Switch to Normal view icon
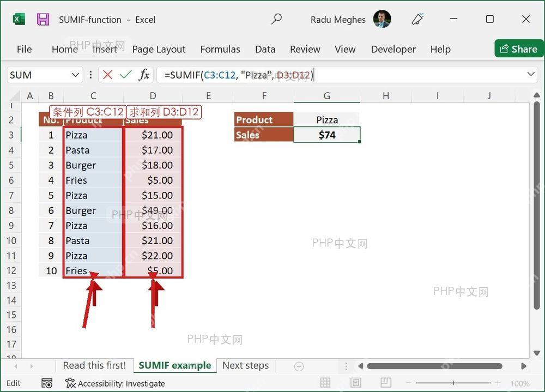Screen dimensions: 545x392 (x=325, y=383)
